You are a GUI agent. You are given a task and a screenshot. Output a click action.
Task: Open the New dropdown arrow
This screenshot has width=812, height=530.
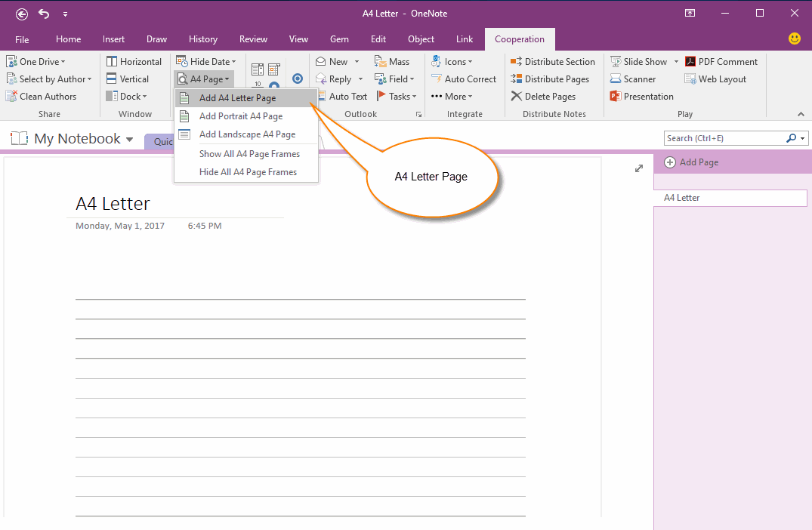click(x=357, y=62)
